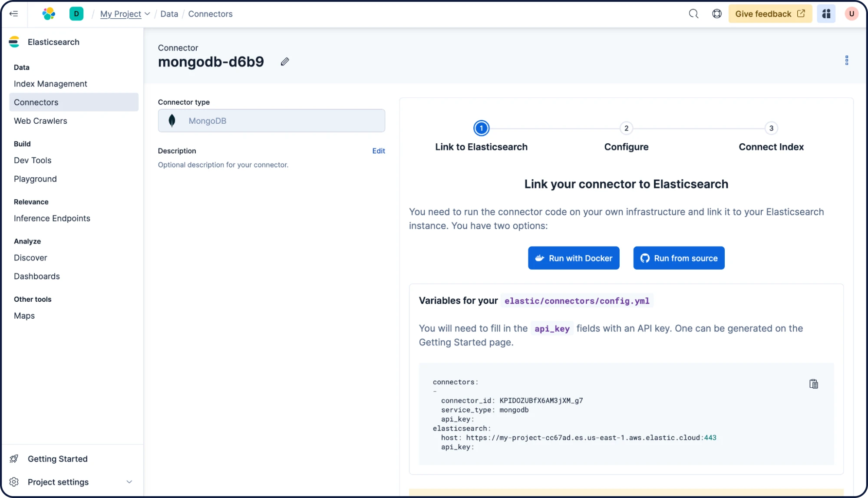Open Dev Tools in sidebar
The height and width of the screenshot is (498, 868).
coord(33,160)
